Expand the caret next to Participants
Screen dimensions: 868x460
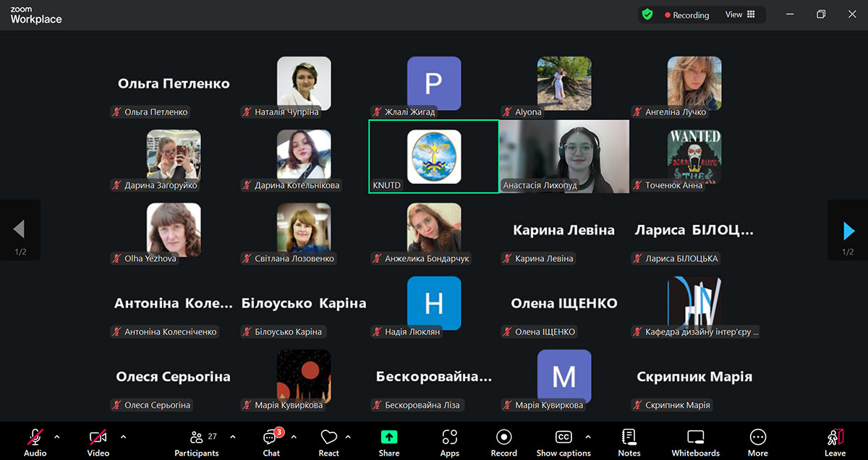point(233,437)
